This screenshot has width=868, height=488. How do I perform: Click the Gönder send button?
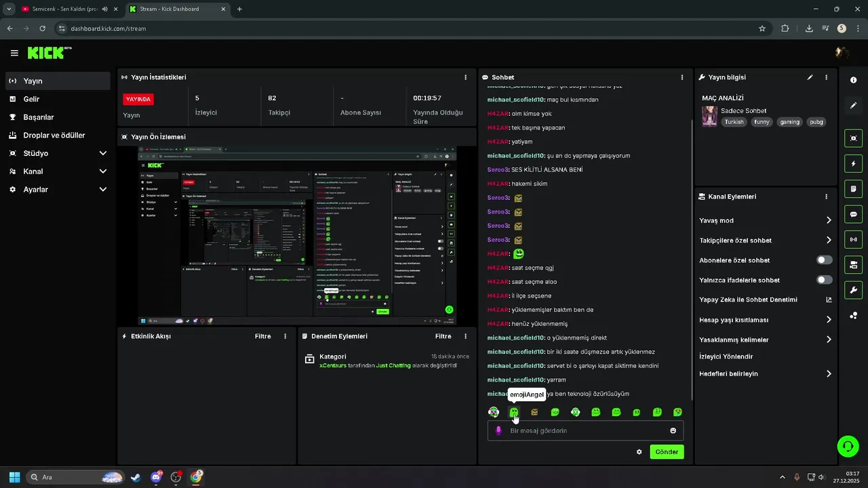click(667, 451)
